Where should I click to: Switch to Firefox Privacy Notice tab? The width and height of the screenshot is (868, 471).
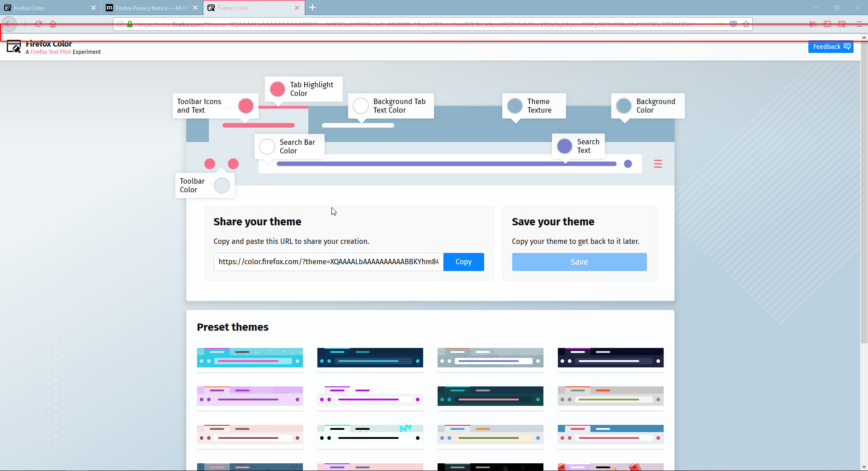[152, 8]
